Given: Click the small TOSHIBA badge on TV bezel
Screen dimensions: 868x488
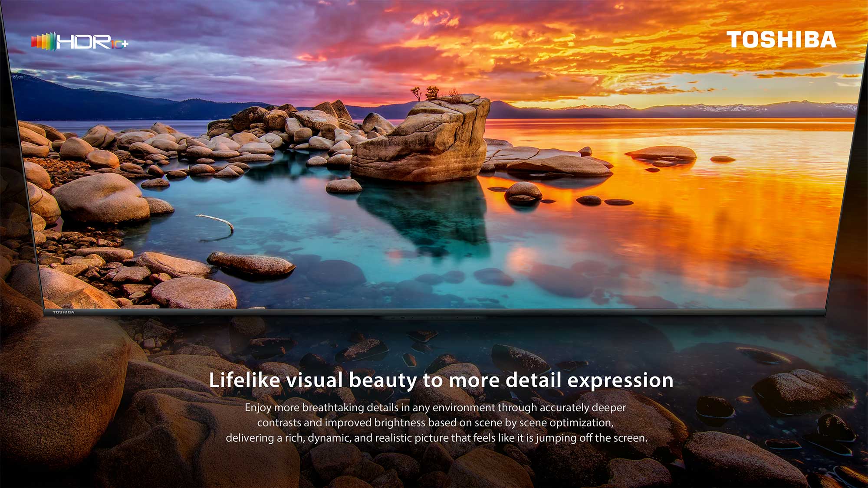Looking at the screenshot, I should [x=63, y=312].
